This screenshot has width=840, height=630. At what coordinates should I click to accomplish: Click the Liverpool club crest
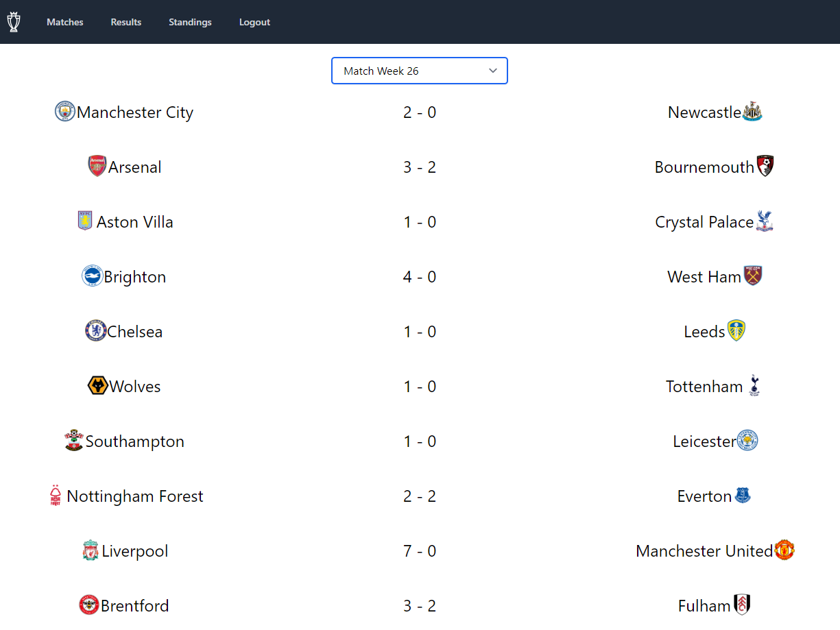tap(91, 550)
